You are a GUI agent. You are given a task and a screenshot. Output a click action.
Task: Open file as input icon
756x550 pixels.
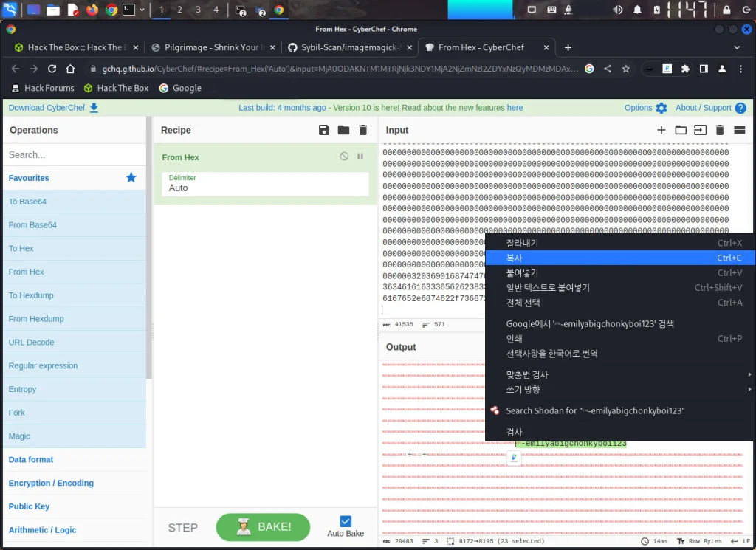pos(700,130)
